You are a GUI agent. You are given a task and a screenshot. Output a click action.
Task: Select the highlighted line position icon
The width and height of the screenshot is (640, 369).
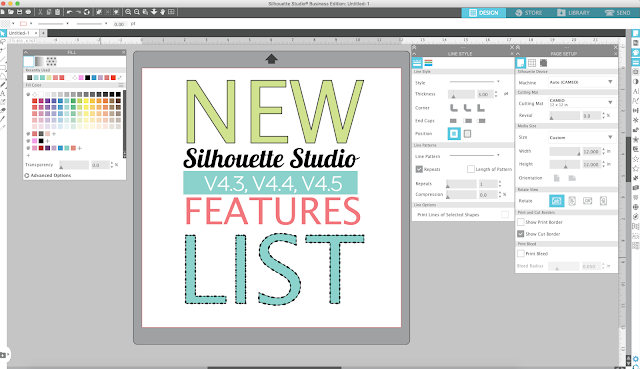(x=454, y=133)
